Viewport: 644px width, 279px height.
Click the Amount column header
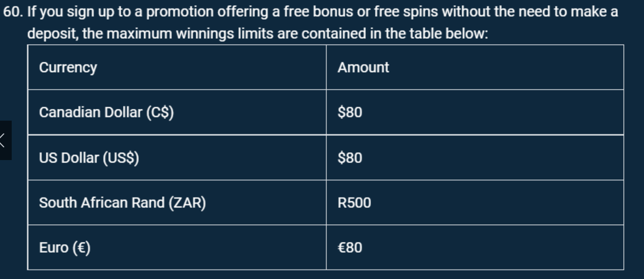(363, 67)
